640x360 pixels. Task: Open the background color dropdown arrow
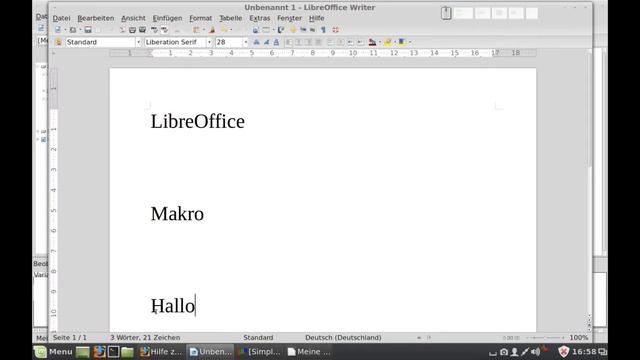click(410, 42)
